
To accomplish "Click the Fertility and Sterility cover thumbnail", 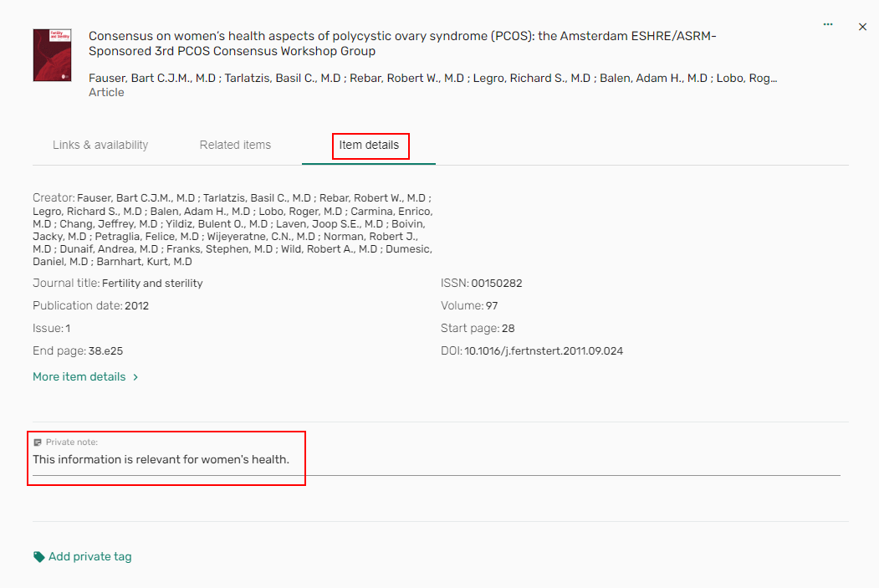I will [x=52, y=55].
